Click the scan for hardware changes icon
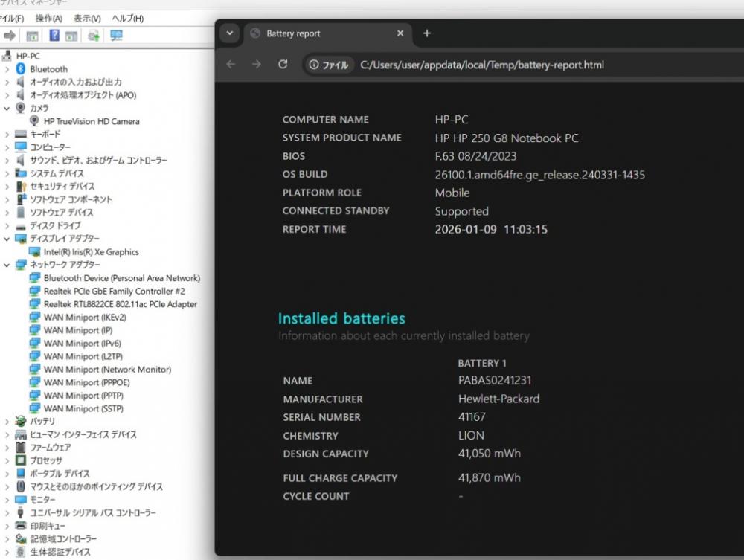This screenshot has height=560, width=744. pos(116,36)
